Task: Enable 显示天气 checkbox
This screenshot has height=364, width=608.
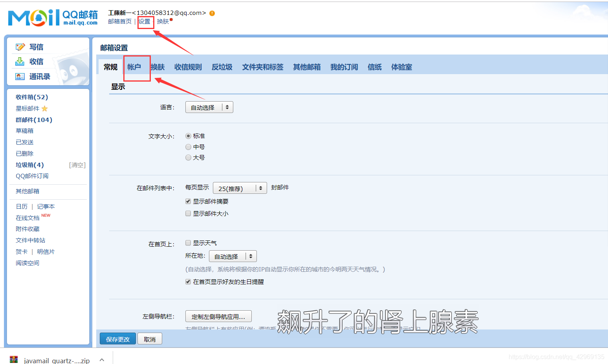Action: click(x=188, y=243)
